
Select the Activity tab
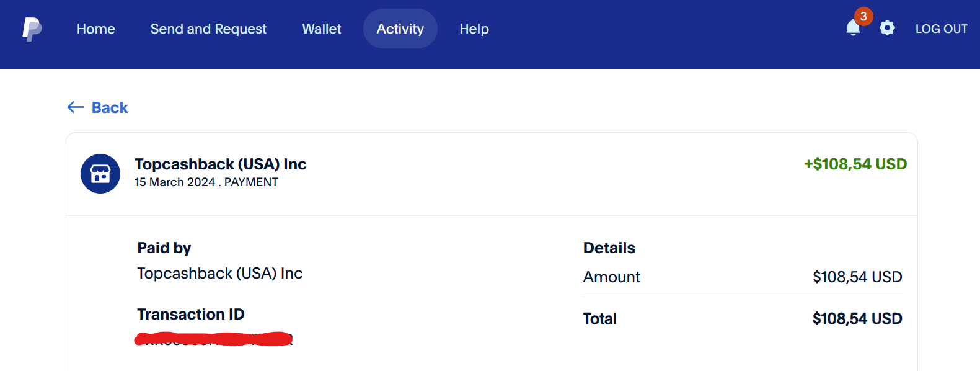pyautogui.click(x=400, y=29)
